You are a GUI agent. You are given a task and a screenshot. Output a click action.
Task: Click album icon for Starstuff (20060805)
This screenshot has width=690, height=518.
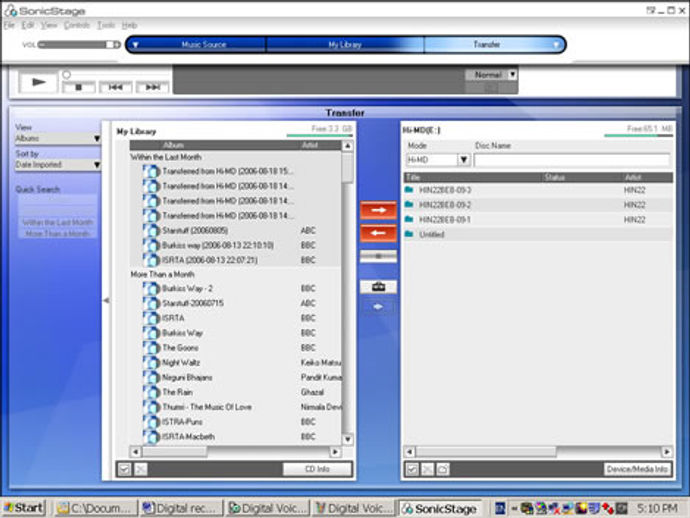point(151,231)
